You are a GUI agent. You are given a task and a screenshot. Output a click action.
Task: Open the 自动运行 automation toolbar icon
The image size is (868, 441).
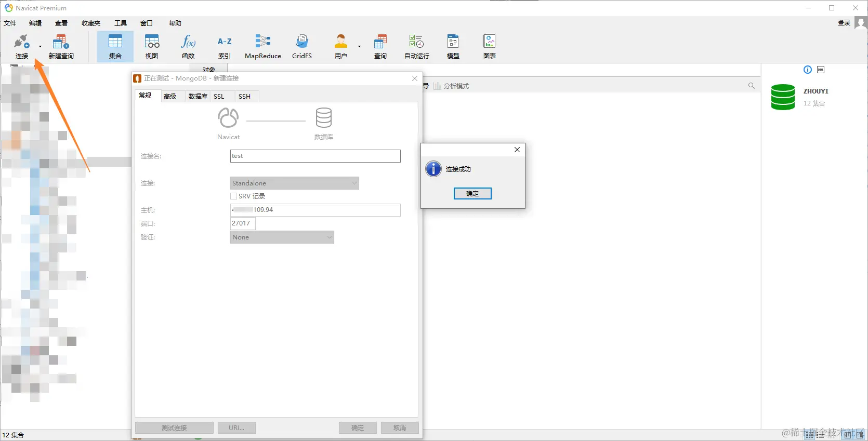tap(417, 47)
